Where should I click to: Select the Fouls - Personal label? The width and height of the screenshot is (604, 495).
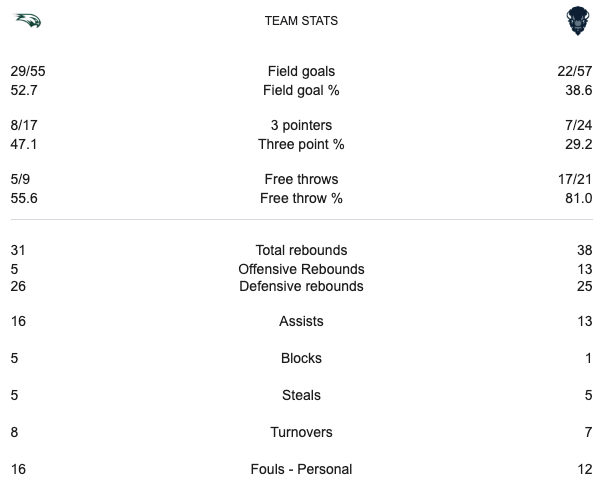(301, 469)
